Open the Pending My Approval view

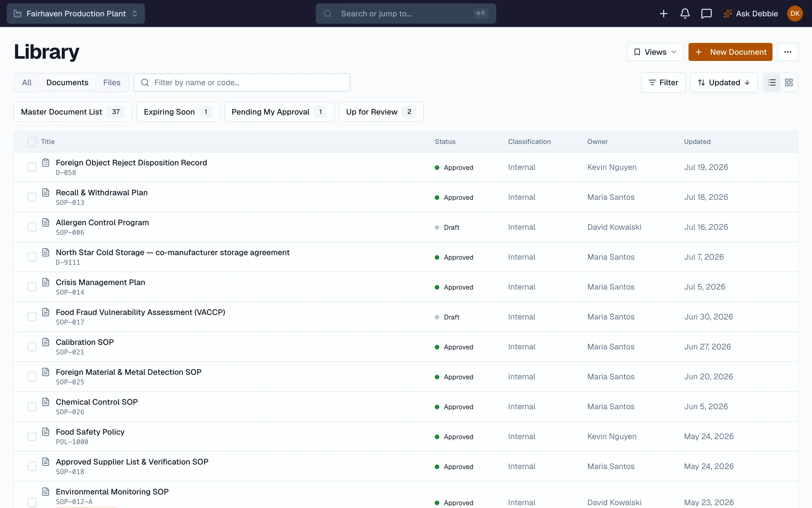pos(279,111)
